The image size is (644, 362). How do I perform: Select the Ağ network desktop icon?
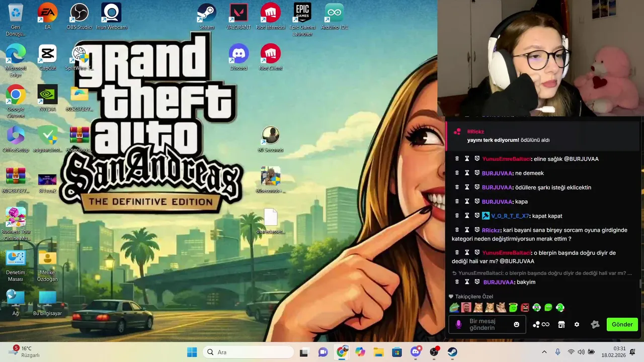coord(16,303)
